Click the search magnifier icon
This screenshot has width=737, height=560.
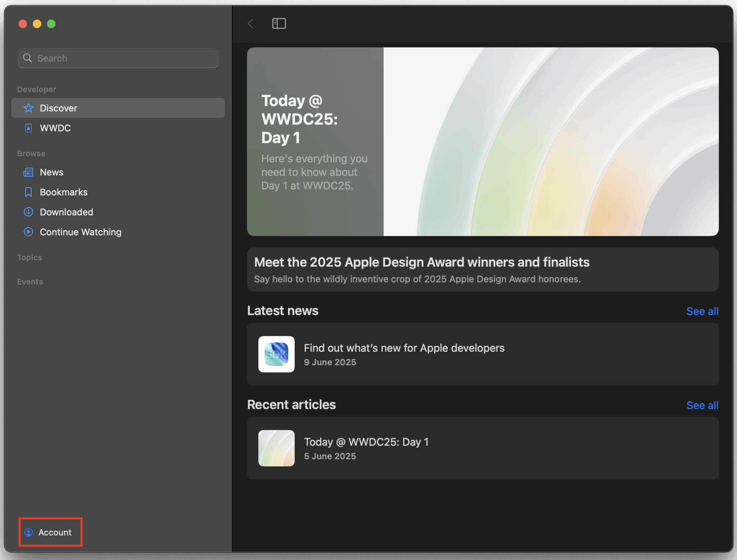point(27,58)
